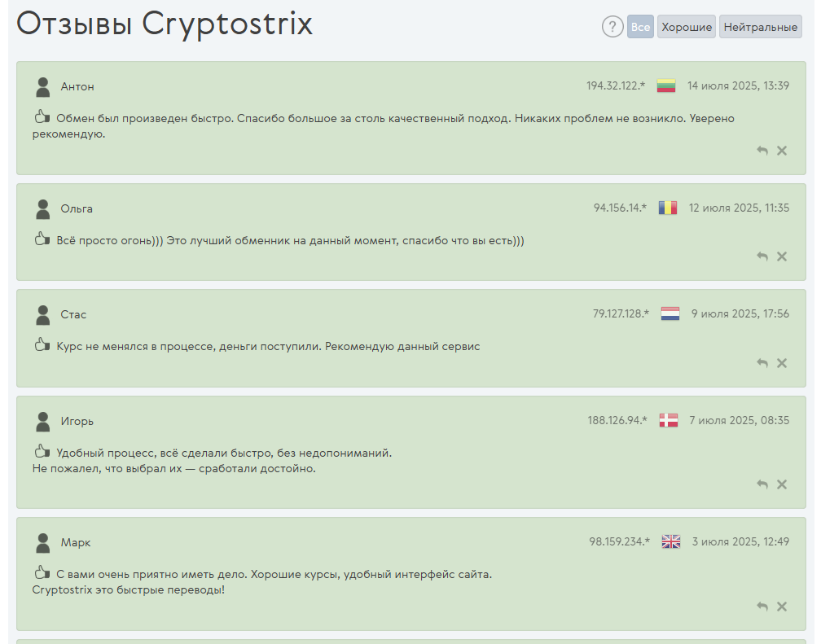Click Марк's user avatar icon
The height and width of the screenshot is (644, 821).
[43, 543]
